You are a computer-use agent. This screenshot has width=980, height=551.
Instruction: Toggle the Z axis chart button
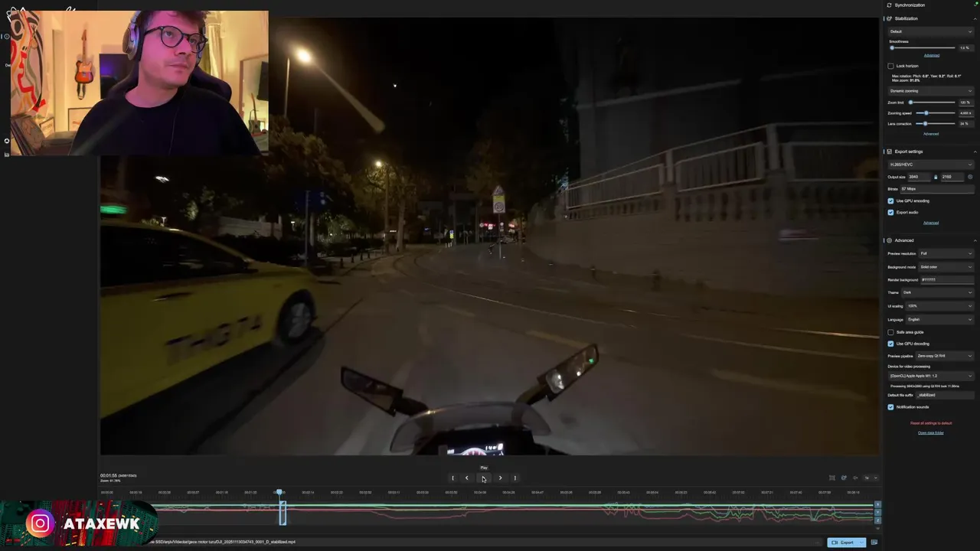(877, 520)
